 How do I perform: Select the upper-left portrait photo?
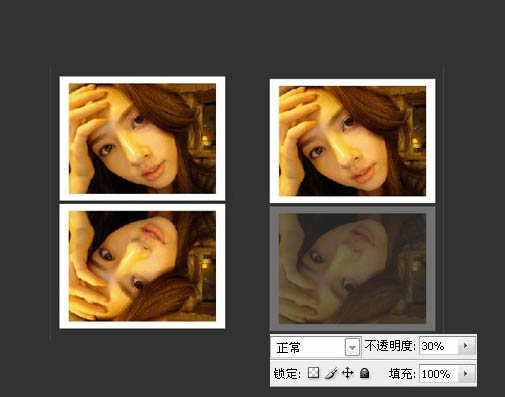(142, 138)
